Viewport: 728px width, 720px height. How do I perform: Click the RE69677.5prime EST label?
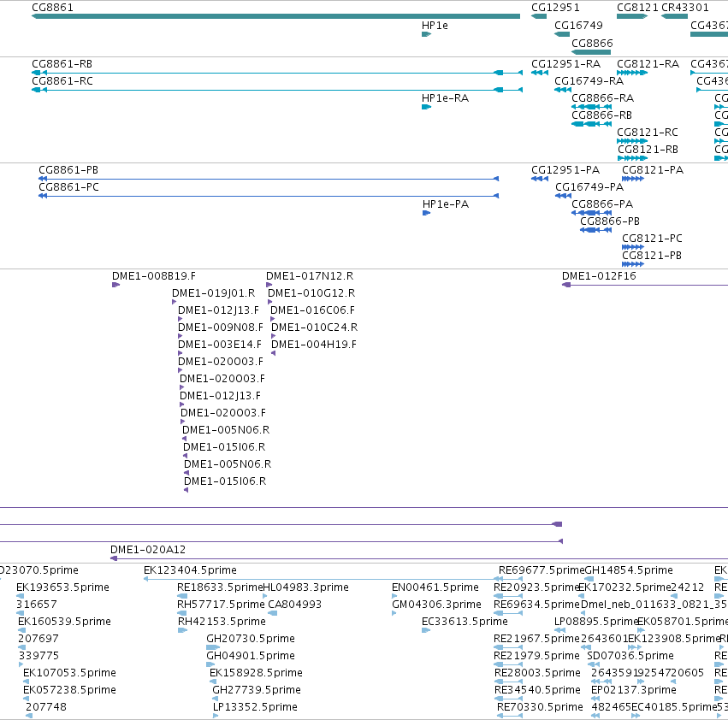[x=542, y=570]
